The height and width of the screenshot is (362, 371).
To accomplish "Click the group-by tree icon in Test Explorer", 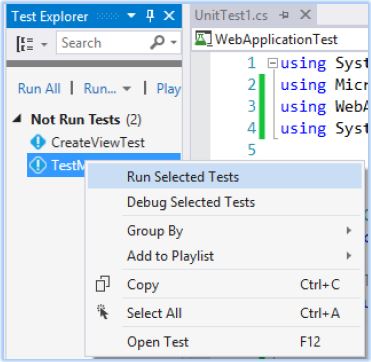I will click(x=25, y=44).
